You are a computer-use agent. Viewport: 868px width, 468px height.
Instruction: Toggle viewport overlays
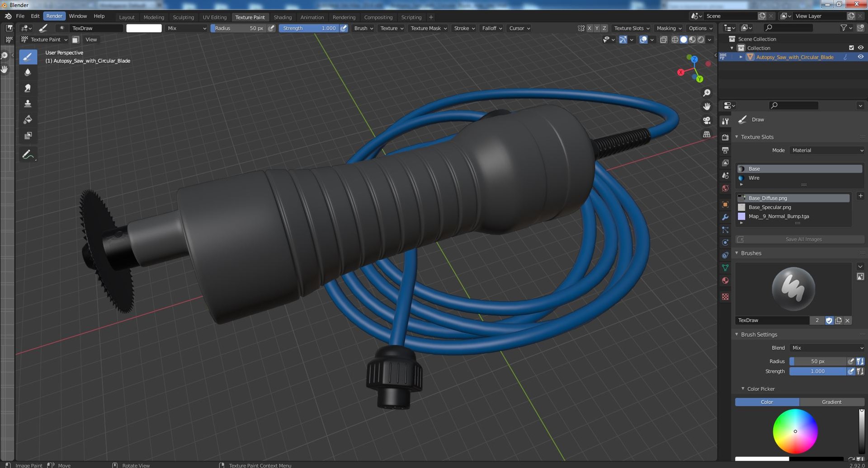click(x=643, y=40)
